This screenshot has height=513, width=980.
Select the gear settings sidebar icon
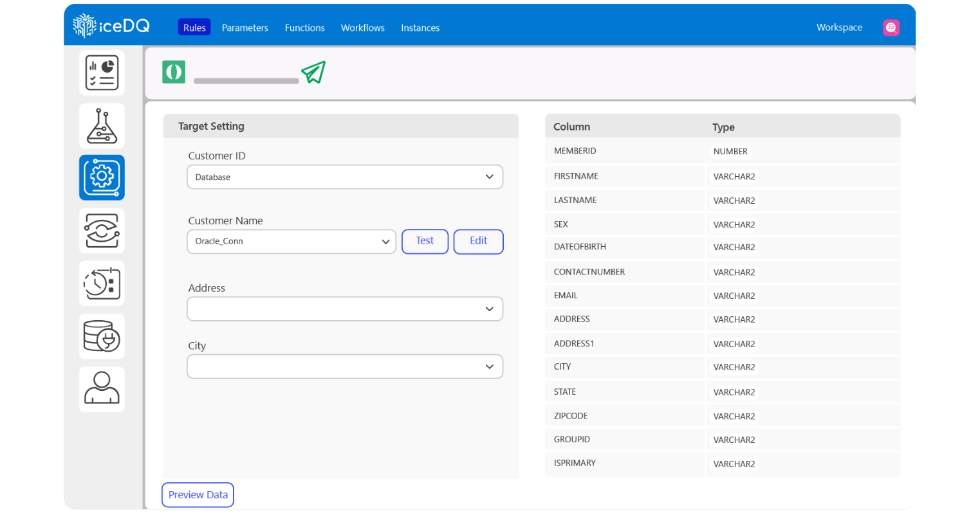pyautogui.click(x=102, y=177)
